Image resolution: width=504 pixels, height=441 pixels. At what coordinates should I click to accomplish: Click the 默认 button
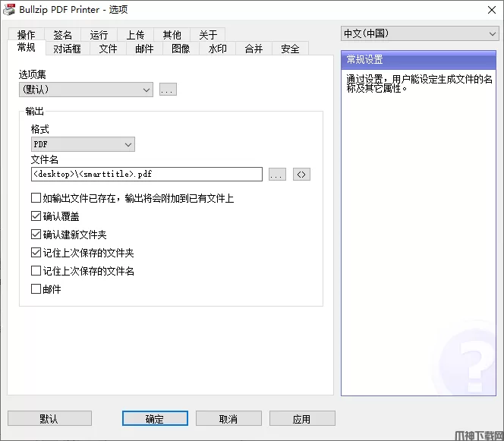(x=49, y=418)
